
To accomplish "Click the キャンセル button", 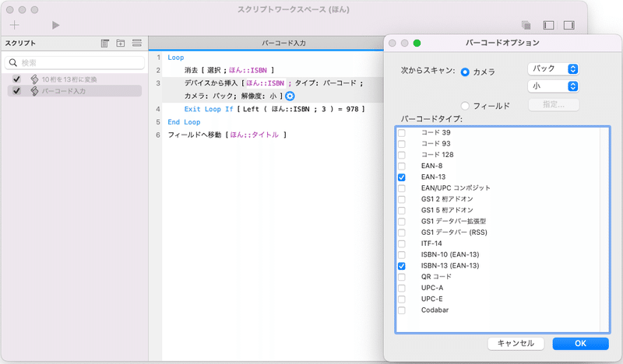I will pos(516,343).
